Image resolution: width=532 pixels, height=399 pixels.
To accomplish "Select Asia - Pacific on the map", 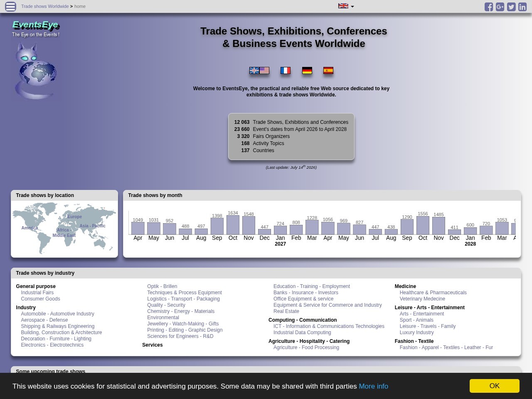I will click(92, 226).
